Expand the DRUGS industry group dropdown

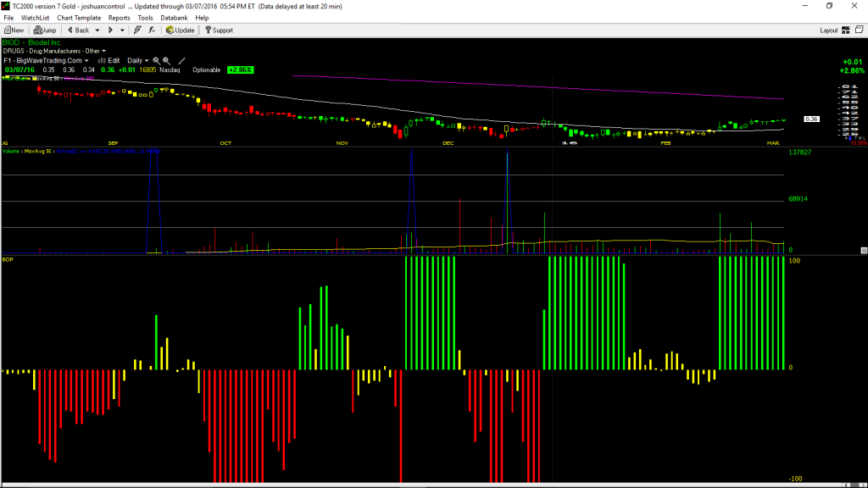103,52
